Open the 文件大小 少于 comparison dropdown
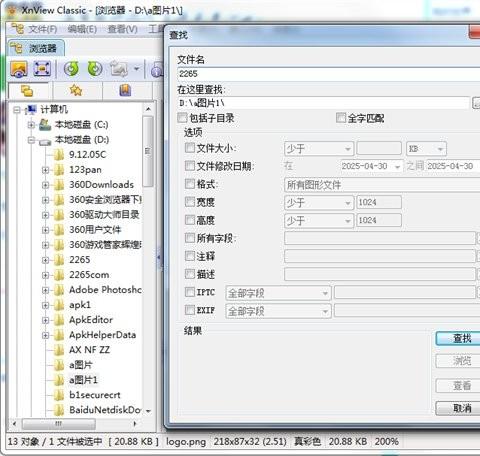480x456 pixels. (x=319, y=149)
